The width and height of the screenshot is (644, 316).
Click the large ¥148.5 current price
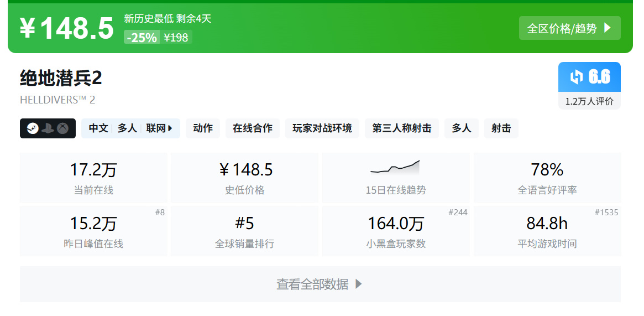pyautogui.click(x=66, y=28)
